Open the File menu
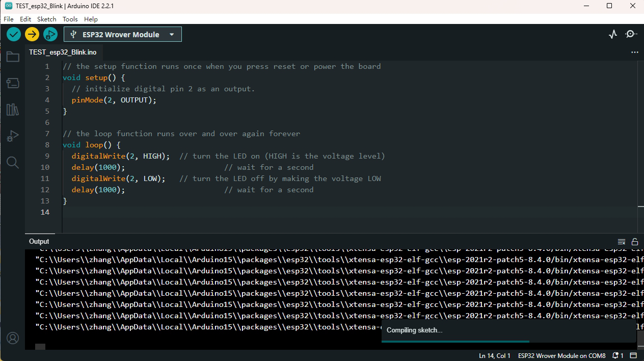 coord(9,19)
